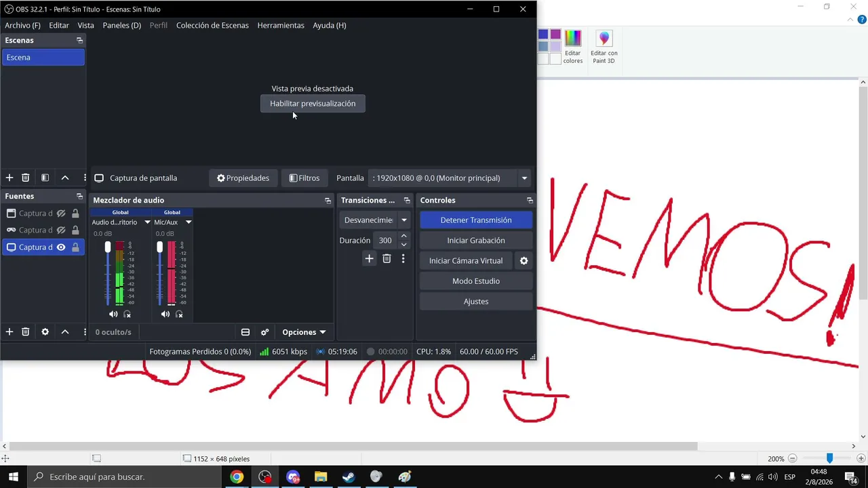Open advanced audio properties gears icon
The image size is (868, 488).
coord(264,332)
